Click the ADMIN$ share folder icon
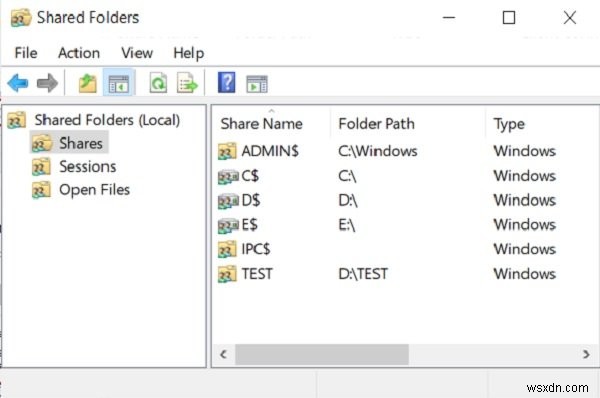Screen dimensions: 600x398 [x=227, y=151]
